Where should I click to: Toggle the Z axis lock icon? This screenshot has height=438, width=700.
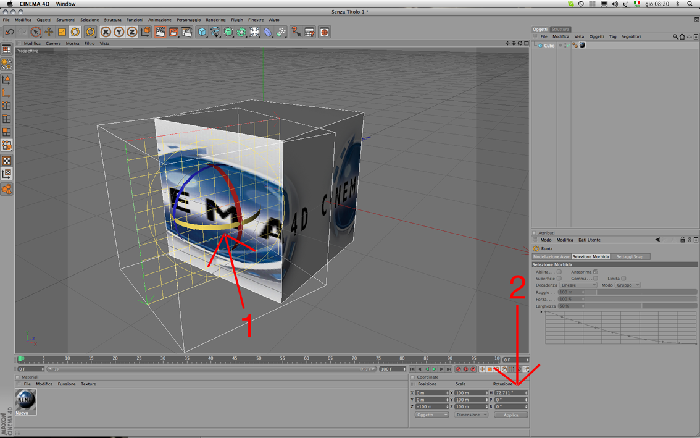pyautogui.click(x=132, y=32)
